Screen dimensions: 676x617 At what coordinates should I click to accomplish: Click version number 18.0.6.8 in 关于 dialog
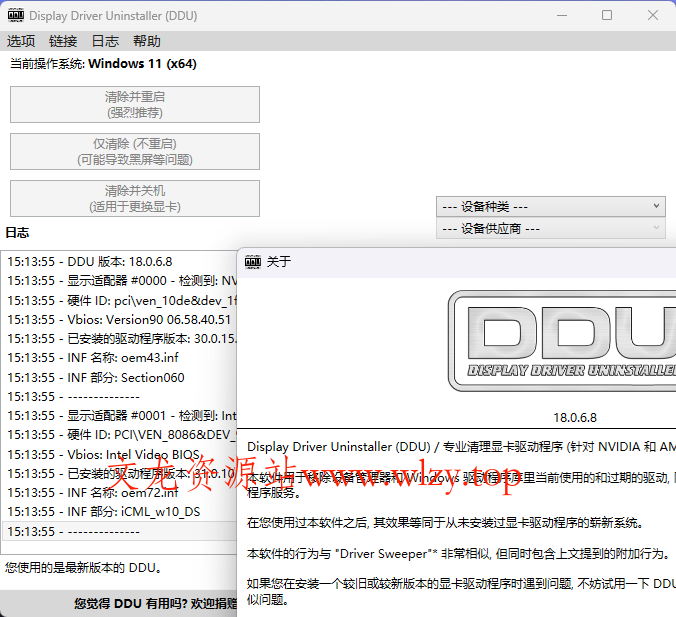575,417
